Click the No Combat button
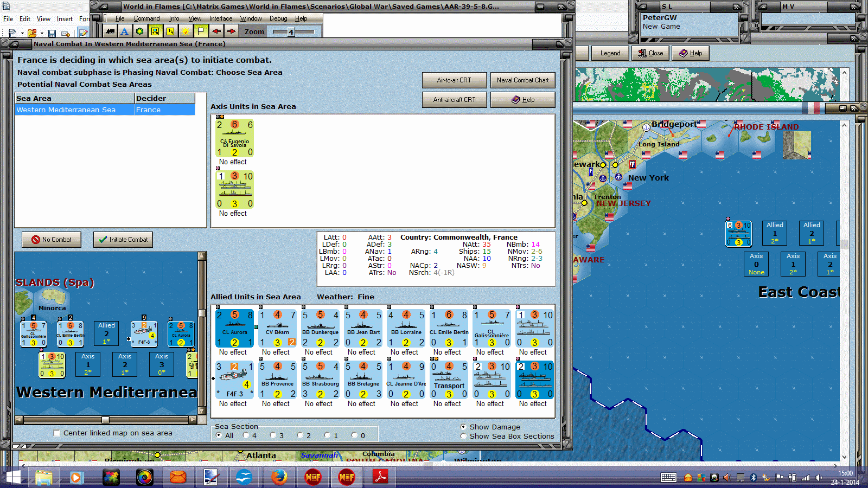Viewport: 868px width, 488px height. coord(52,240)
